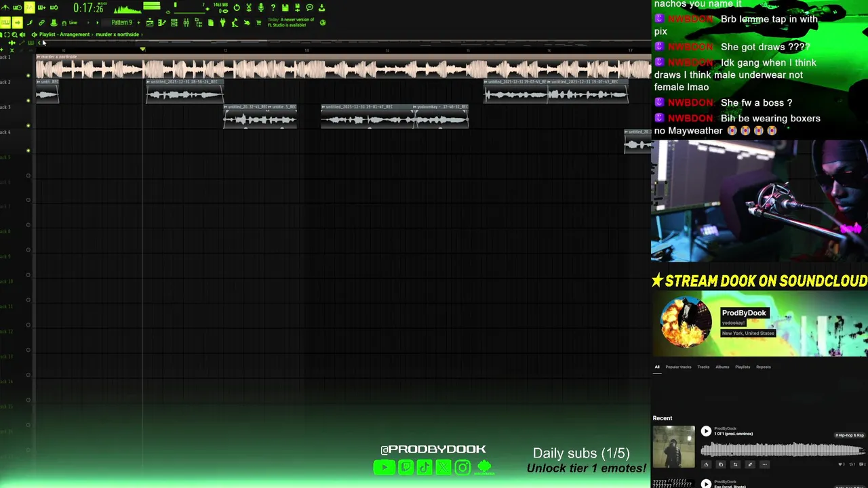Open SoundCloud 'Playlists' tab
This screenshot has width=868, height=488.
point(743,367)
